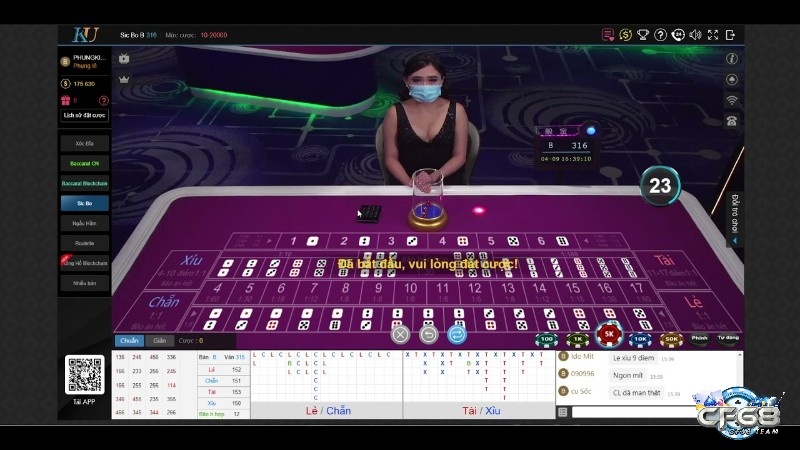Viewport: 800px width, 450px height.
Task: Bet on single die number 6
Action: tap(551, 241)
